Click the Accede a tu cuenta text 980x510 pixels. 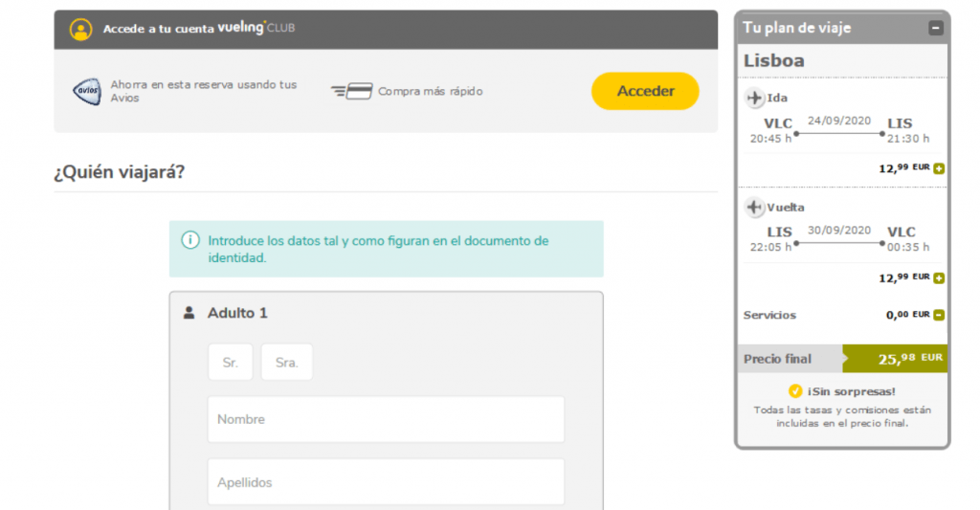(157, 29)
